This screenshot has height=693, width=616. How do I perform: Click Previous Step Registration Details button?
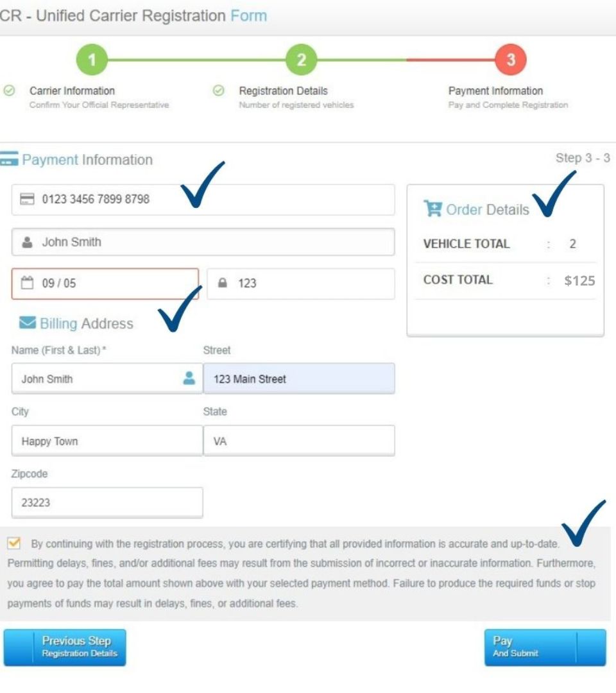65,647
